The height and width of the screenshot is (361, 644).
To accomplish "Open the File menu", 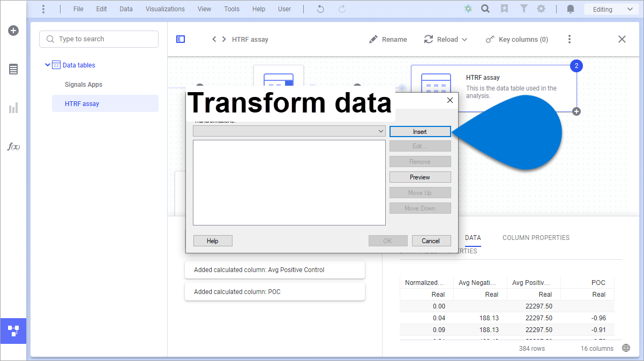I will pyautogui.click(x=78, y=9).
